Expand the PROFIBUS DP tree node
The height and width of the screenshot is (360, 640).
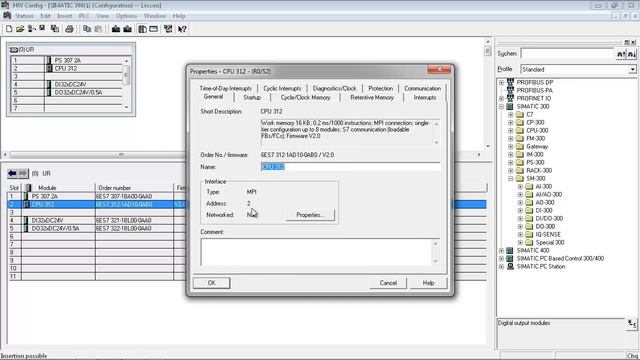pyautogui.click(x=501, y=82)
